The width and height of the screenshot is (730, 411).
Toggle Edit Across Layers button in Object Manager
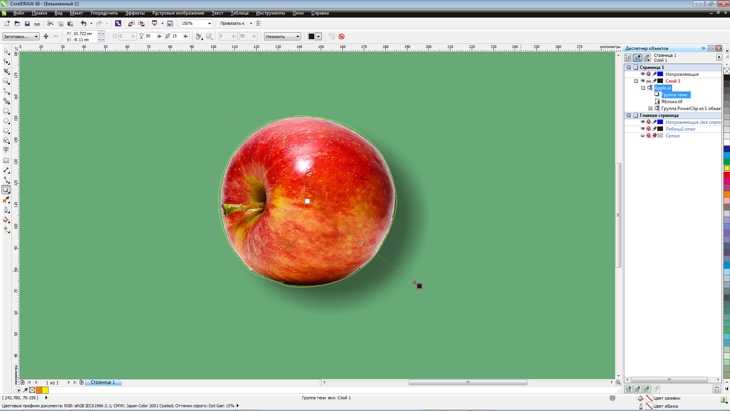point(638,58)
